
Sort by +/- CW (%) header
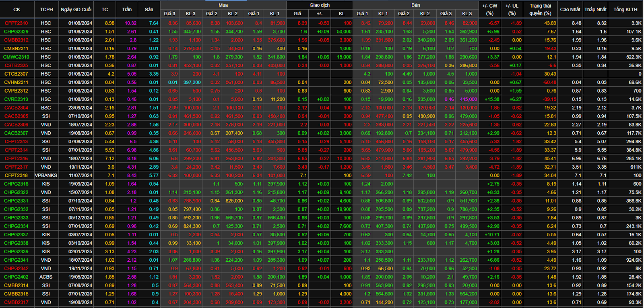coord(490,10)
